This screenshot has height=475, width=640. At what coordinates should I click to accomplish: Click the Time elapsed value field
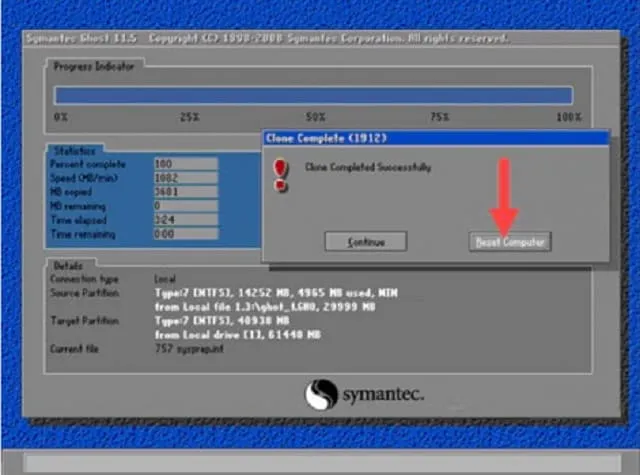click(x=186, y=220)
